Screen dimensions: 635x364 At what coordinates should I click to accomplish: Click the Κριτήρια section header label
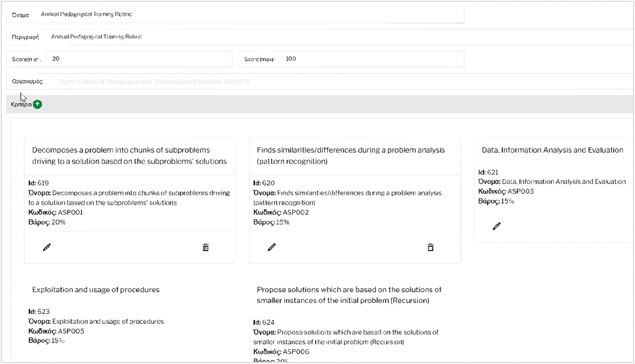[21, 105]
